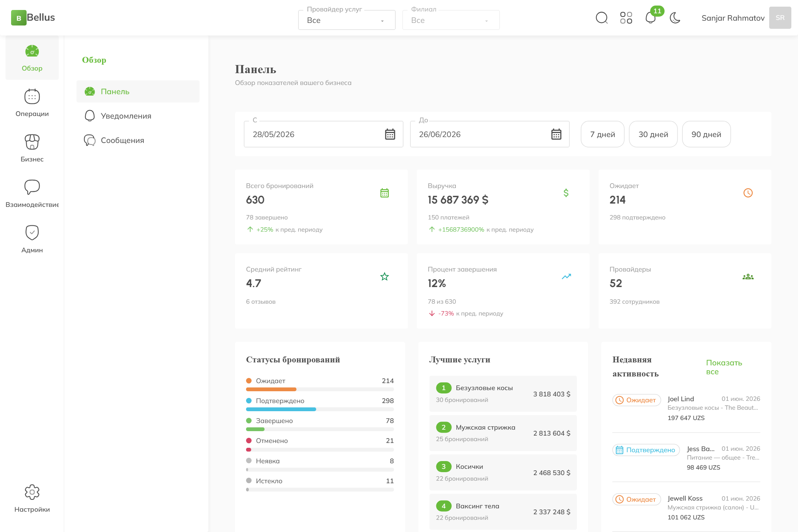The height and width of the screenshot is (532, 798).
Task: Select the 30 дней range button
Action: click(653, 134)
